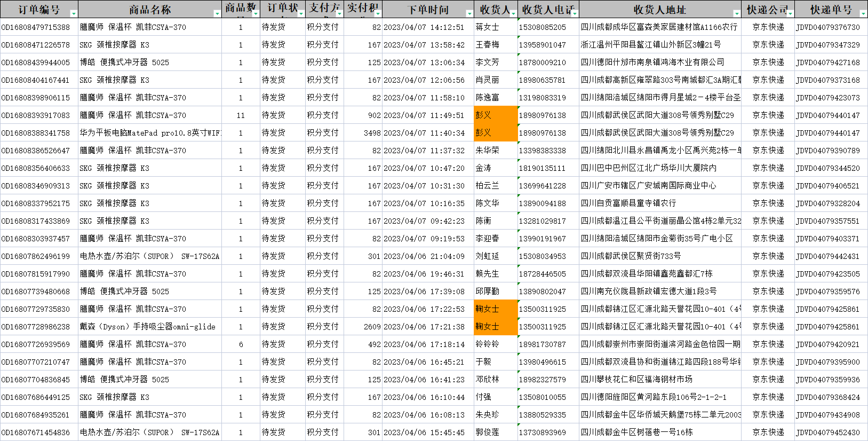Viewport: 868px width, 441px height.
Task: Select the quantity cell showing 6
Action: pos(241,344)
